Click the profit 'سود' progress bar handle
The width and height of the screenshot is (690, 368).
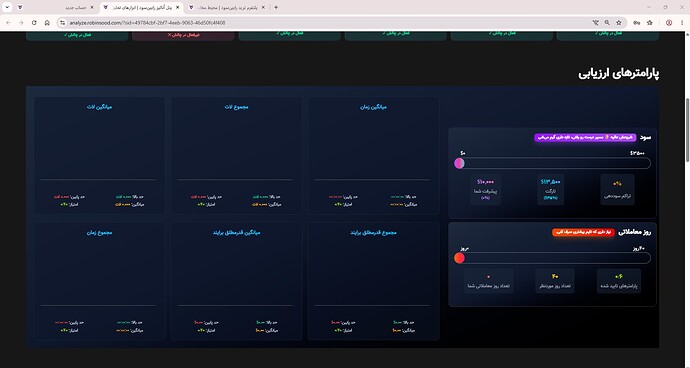(459, 163)
